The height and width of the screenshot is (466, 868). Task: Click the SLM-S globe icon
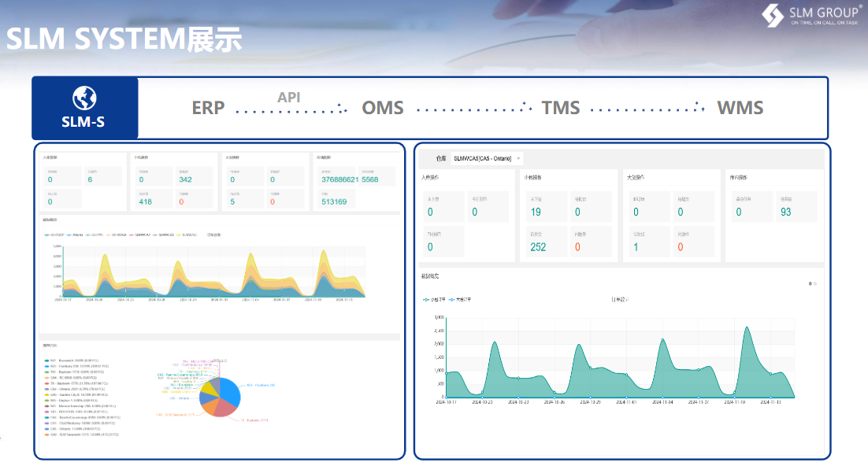pos(85,98)
